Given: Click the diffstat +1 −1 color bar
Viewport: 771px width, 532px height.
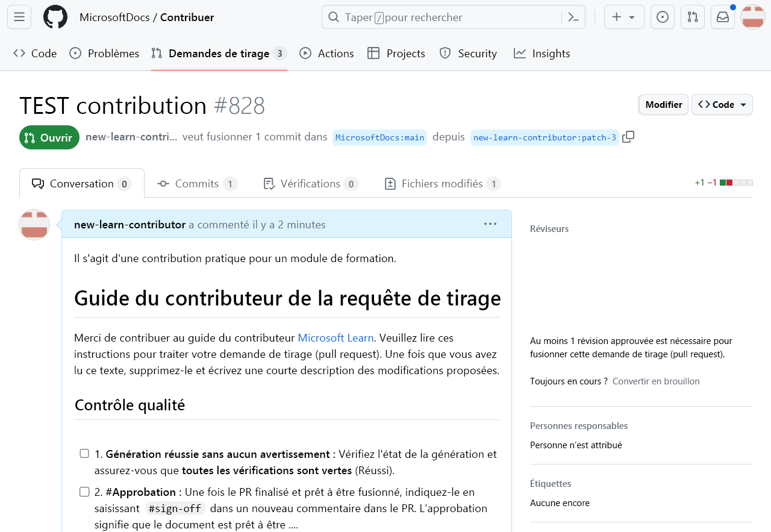Looking at the screenshot, I should point(736,183).
